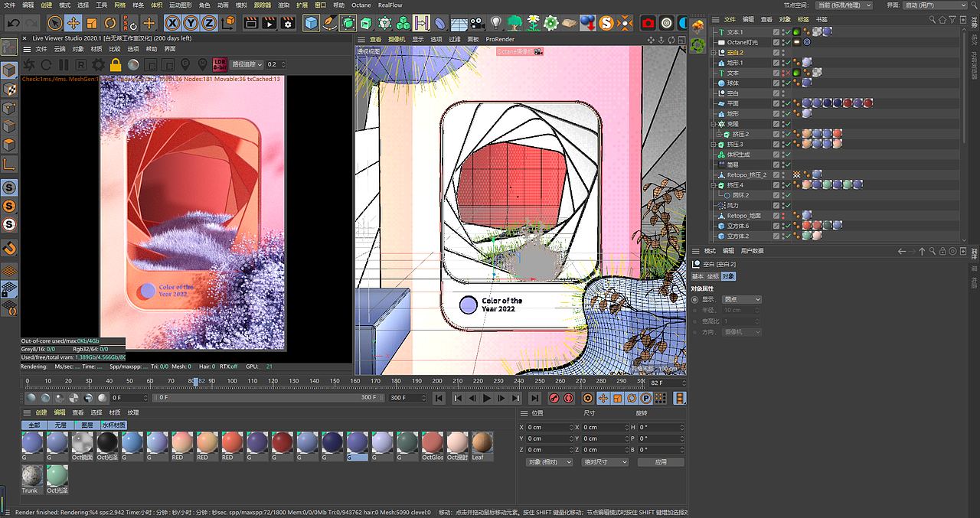Play the animation forward
This screenshot has width=980, height=518.
[486, 398]
